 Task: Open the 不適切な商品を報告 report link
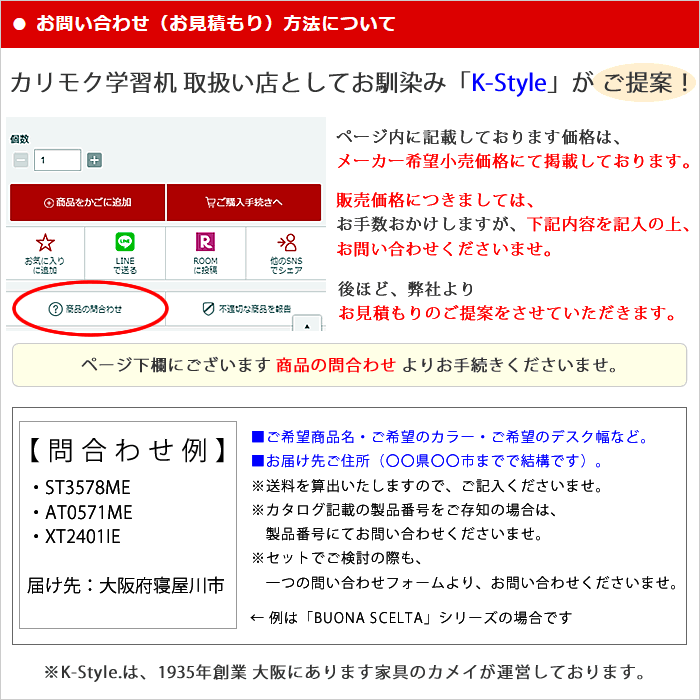pyautogui.click(x=255, y=310)
